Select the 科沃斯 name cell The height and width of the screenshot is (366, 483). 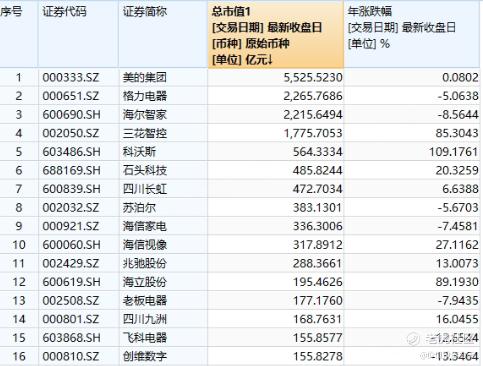(x=163, y=152)
